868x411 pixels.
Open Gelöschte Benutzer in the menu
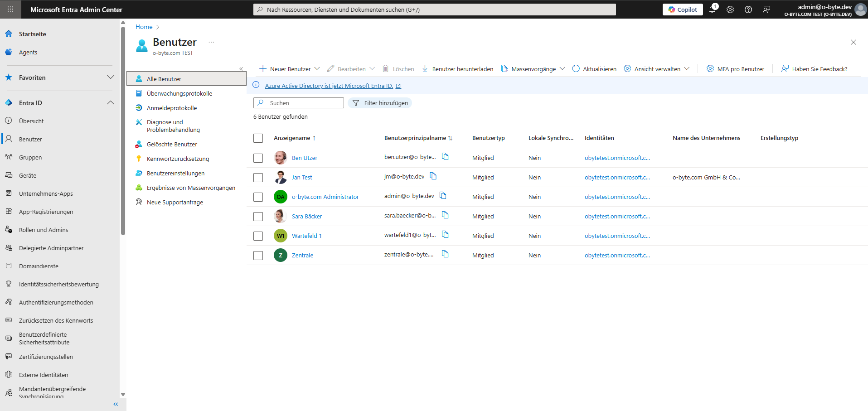(172, 145)
